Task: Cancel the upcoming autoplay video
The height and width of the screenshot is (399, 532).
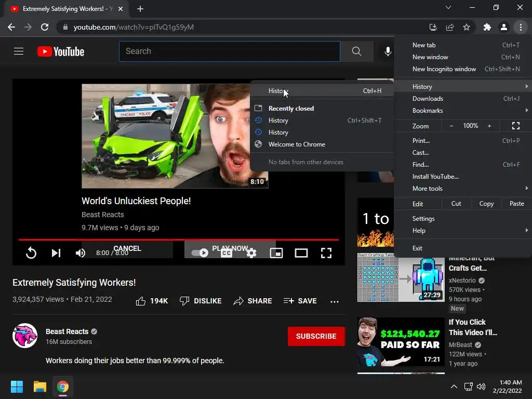Action: click(x=127, y=249)
